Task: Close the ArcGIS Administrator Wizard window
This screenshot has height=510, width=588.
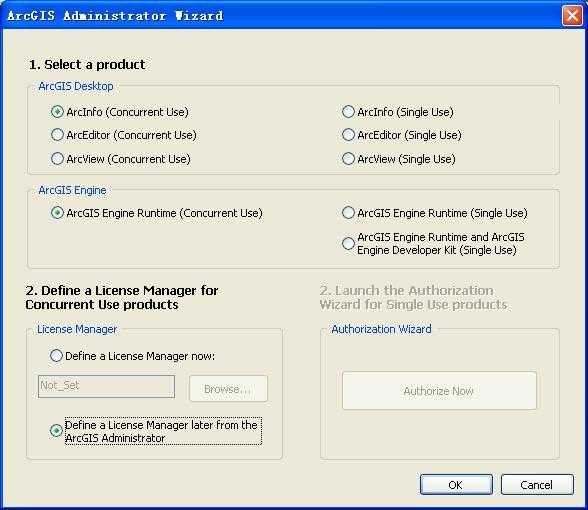Action: coord(572,16)
